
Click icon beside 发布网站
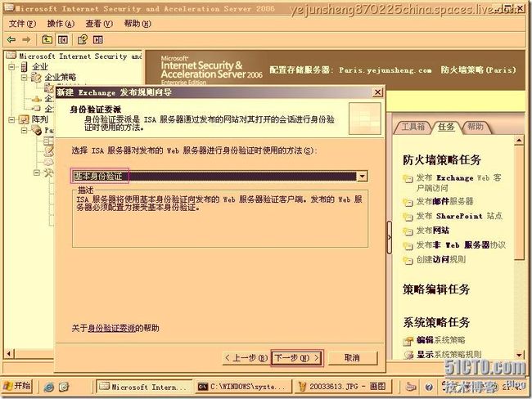click(408, 231)
